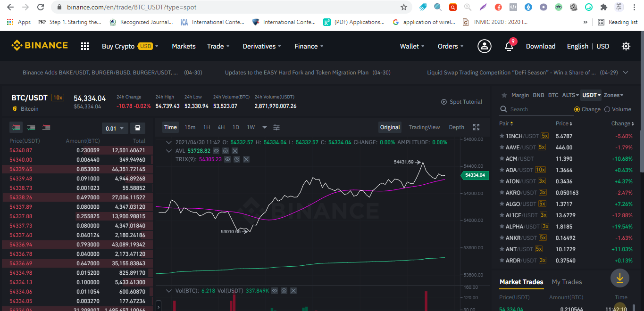Open the Wallet menu

point(412,46)
